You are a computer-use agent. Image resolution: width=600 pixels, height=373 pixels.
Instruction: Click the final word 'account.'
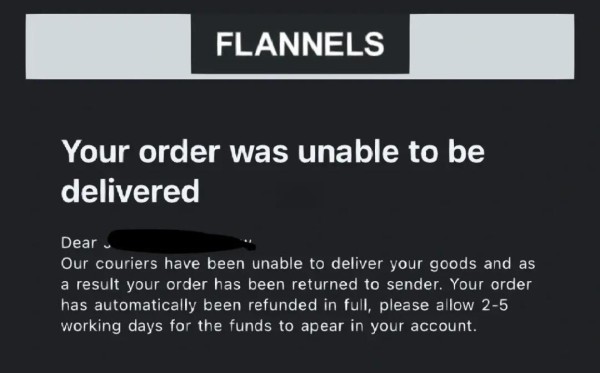click(x=443, y=326)
